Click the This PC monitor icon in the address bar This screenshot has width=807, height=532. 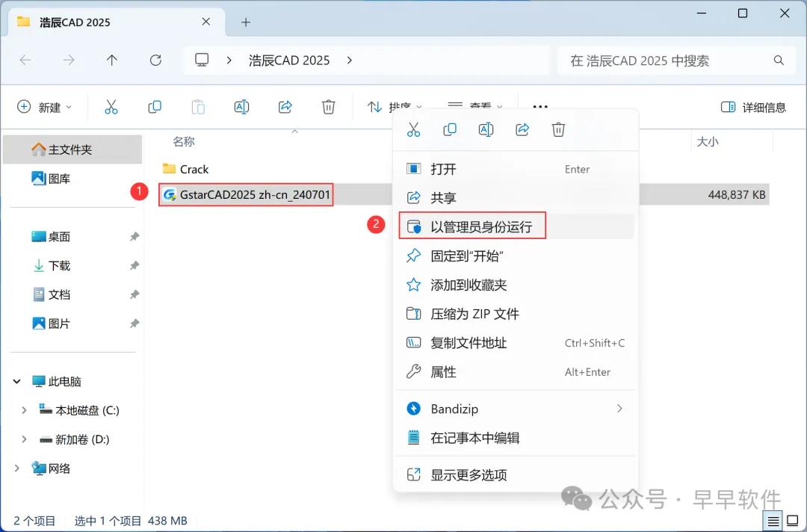pos(202,61)
